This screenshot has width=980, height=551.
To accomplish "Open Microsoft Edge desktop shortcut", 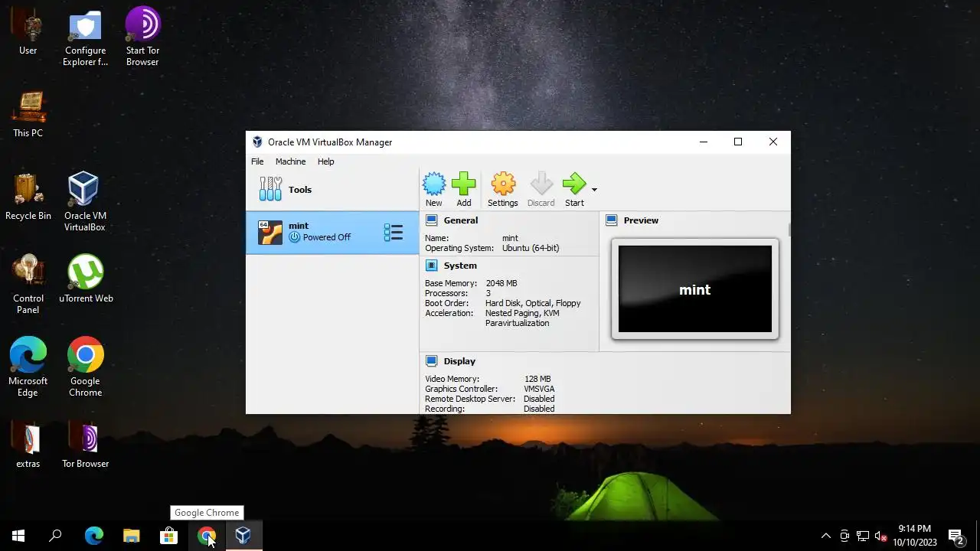I will pyautogui.click(x=28, y=367).
